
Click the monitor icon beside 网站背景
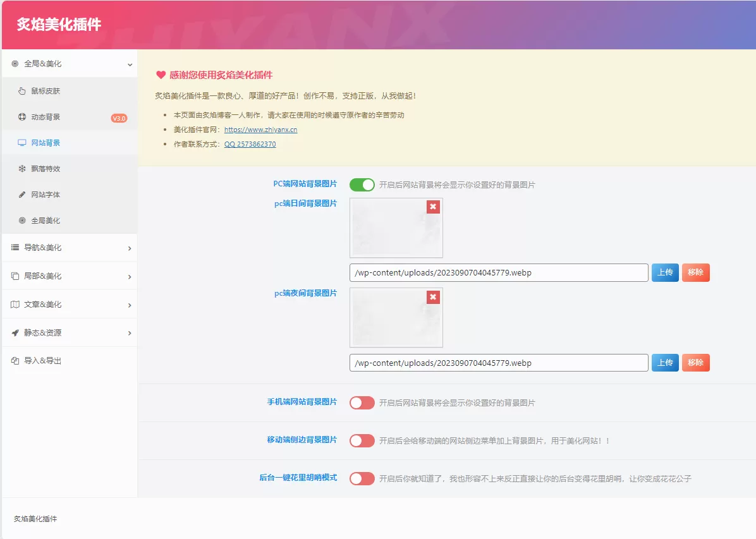pos(22,143)
